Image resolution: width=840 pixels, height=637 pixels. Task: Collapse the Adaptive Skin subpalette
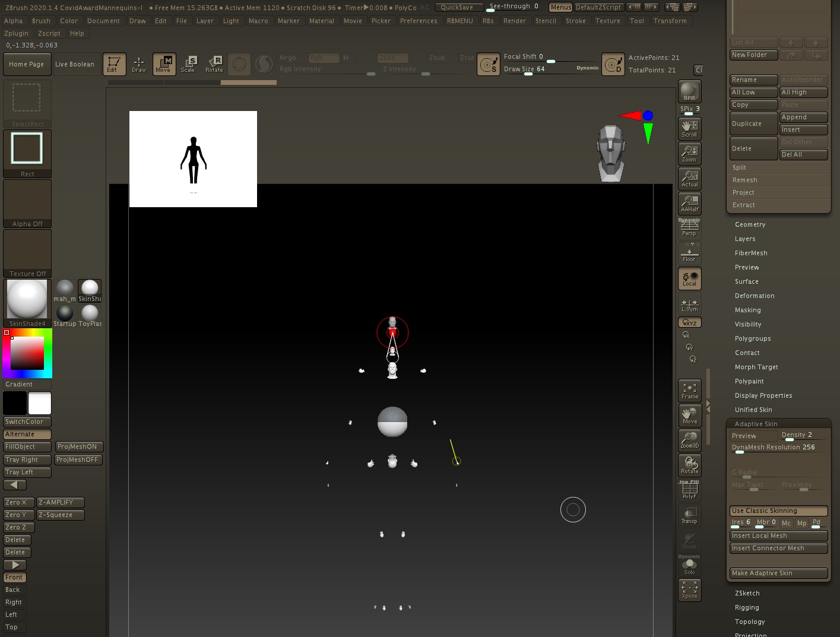click(756, 424)
